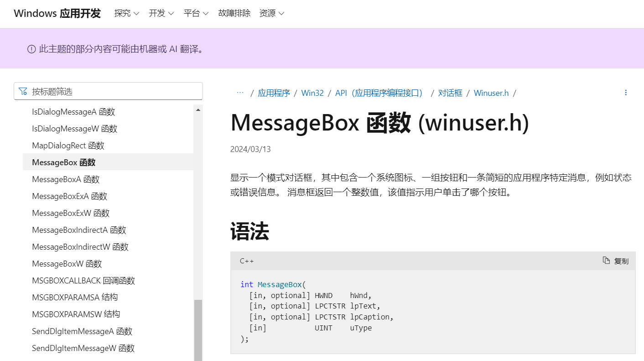This screenshot has height=361, width=644.
Task: Open MSGBOXCALLBACK 回调函数 in the sidebar
Action: pos(83,281)
